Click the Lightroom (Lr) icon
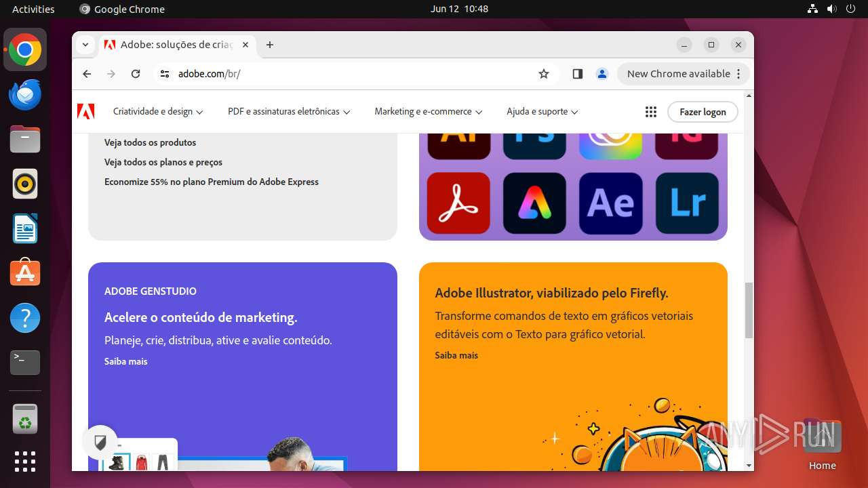This screenshot has height=488, width=868. 687,203
